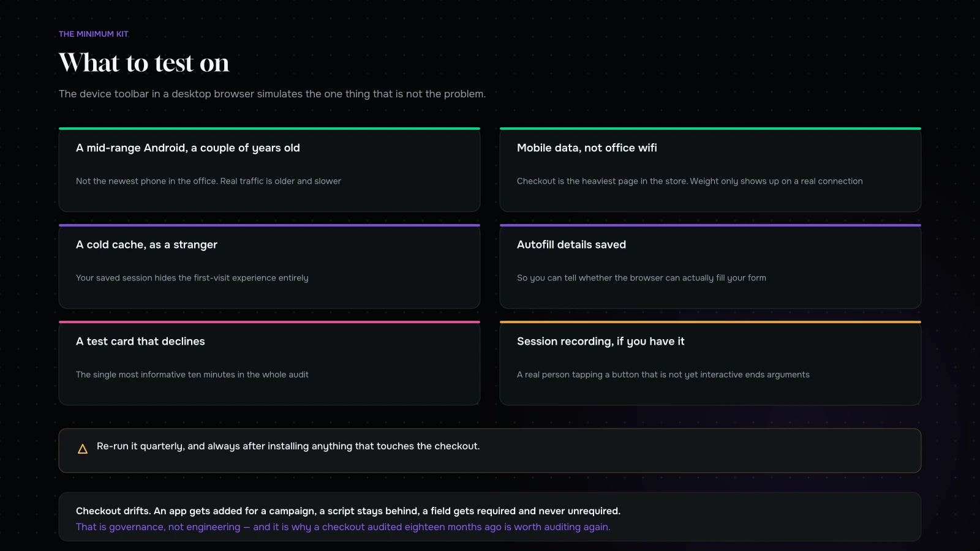Screen dimensions: 980x551
Task: Select the Re-run it quarterly notice text
Action: [x=288, y=446]
